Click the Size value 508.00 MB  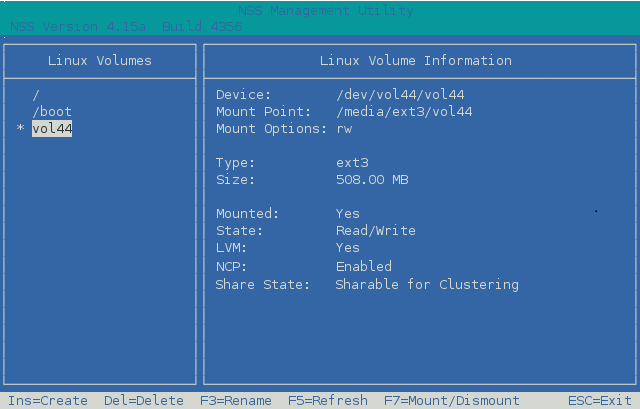click(x=372, y=180)
